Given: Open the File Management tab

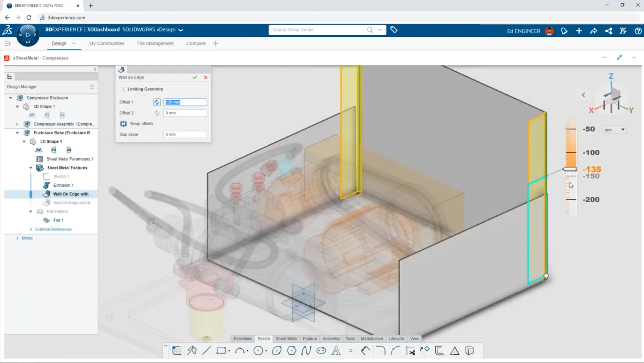Looking at the screenshot, I should coord(155,43).
